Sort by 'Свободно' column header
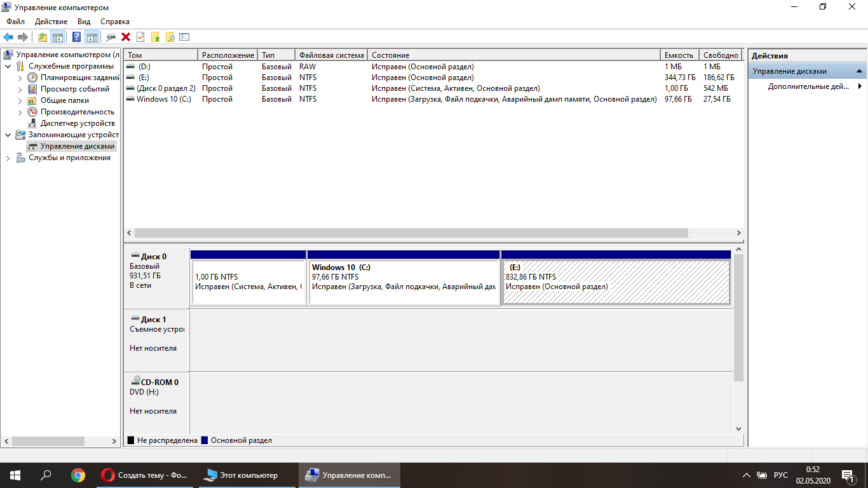This screenshot has height=488, width=868. (721, 55)
